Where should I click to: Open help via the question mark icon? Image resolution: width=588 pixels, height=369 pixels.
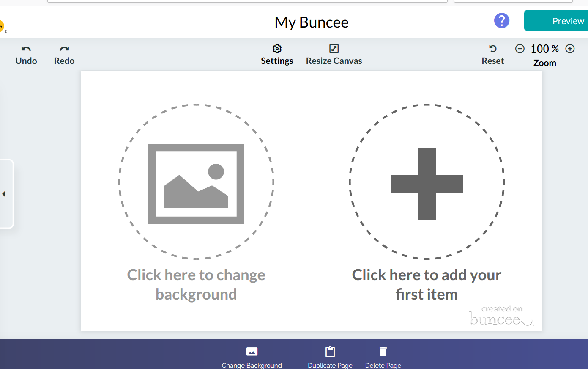501,20
